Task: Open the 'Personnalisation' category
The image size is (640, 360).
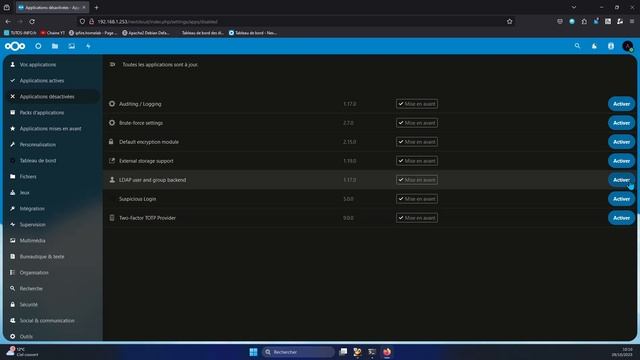Action: coord(52,144)
